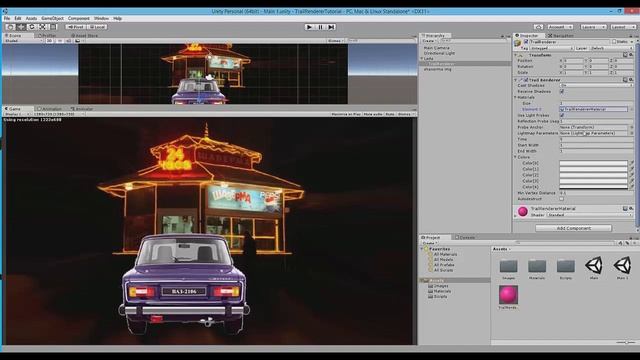Switch to the Navigation tab
Image resolution: width=640 pixels, height=360 pixels.
[561, 36]
